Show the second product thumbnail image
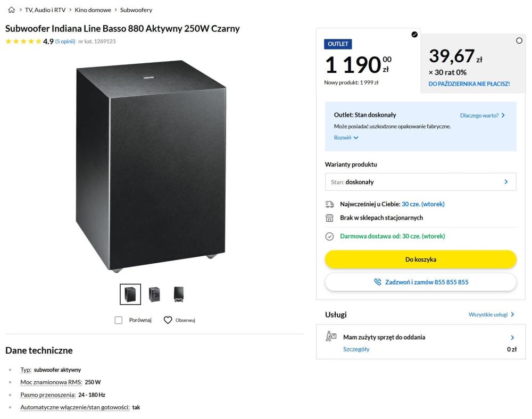 pos(154,294)
